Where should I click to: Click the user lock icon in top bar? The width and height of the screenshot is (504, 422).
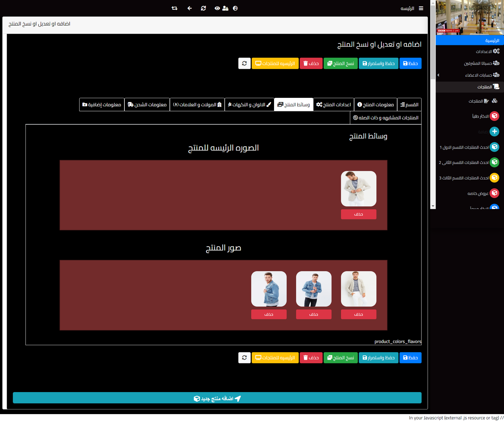click(225, 8)
